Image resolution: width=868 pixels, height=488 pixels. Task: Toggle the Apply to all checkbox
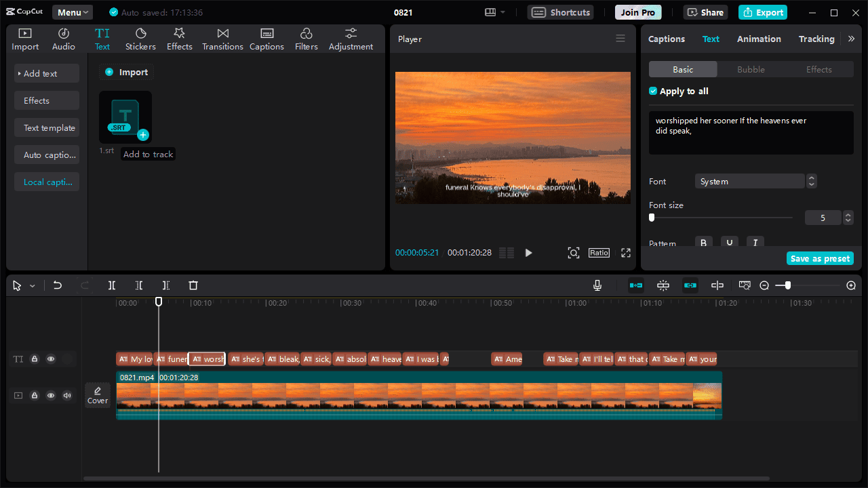[x=653, y=91]
